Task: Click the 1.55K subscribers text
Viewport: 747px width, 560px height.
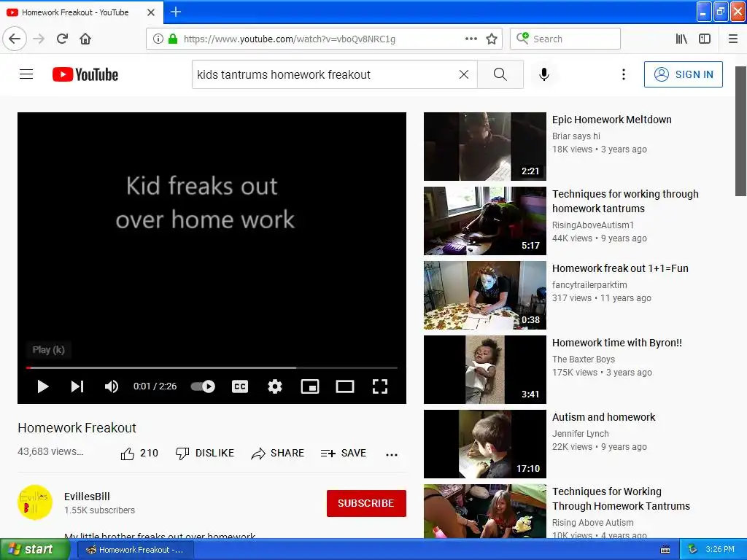Action: (x=99, y=510)
